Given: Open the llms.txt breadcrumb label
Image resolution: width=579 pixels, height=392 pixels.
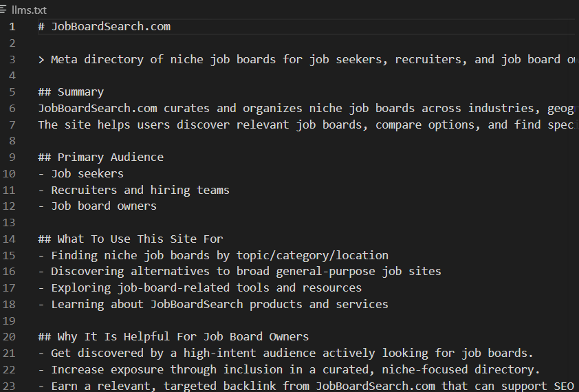Looking at the screenshot, I should [x=29, y=10].
